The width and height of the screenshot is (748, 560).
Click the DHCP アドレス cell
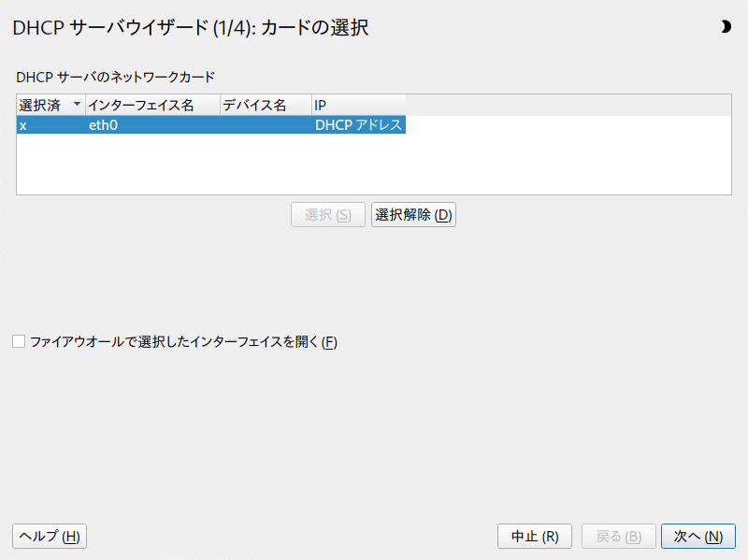pyautogui.click(x=359, y=125)
